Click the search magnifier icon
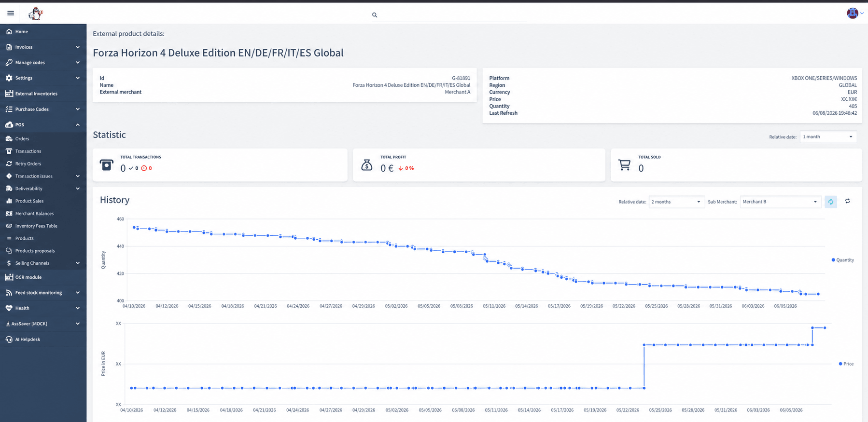This screenshot has height=422, width=868. click(375, 15)
